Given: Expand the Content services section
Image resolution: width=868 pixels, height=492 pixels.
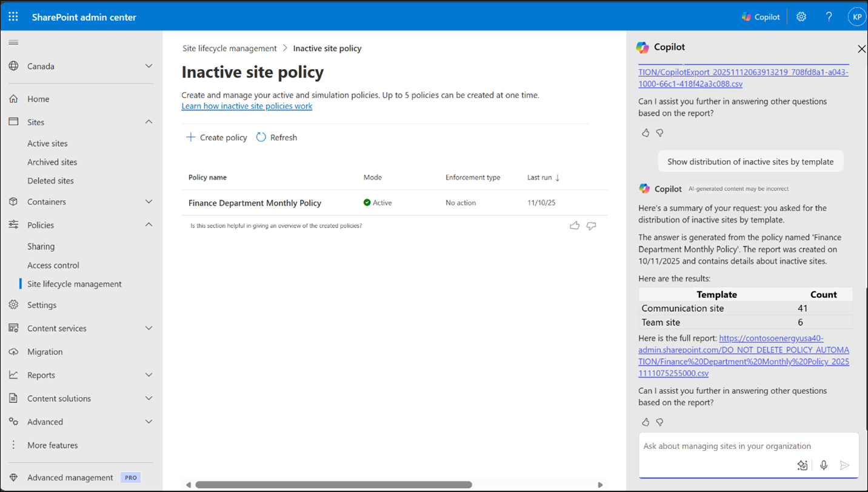Looking at the screenshot, I should click(149, 328).
